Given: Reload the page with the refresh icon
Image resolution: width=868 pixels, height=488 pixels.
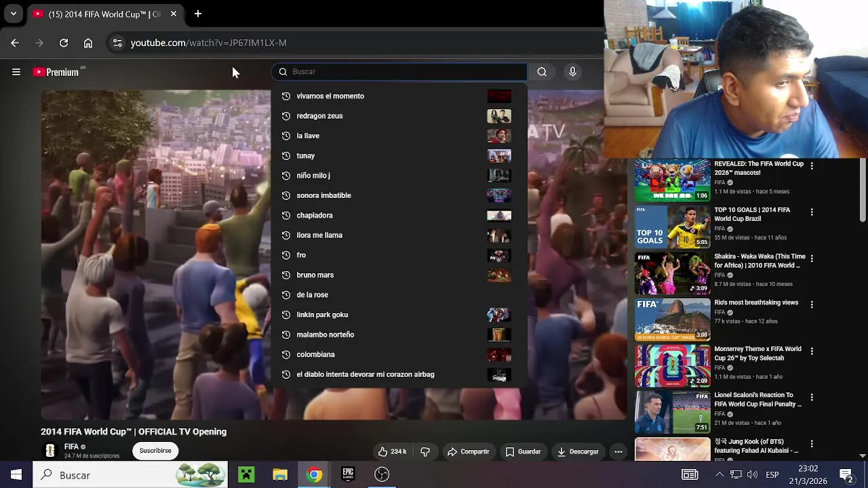Looking at the screenshot, I should [64, 43].
